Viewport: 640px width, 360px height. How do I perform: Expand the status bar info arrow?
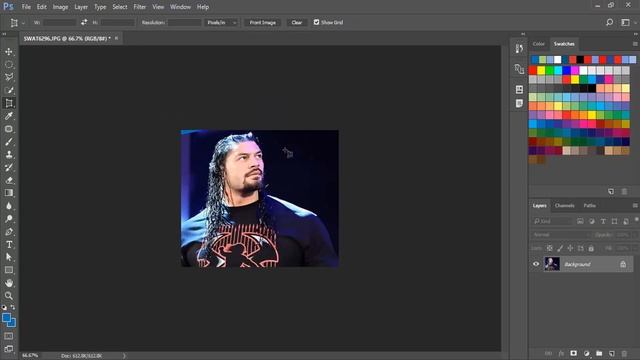[124, 356]
